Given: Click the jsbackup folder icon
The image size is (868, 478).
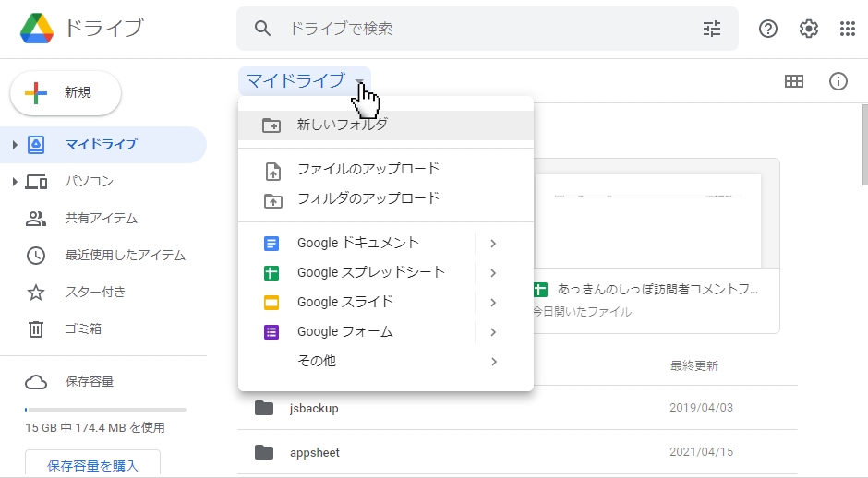Looking at the screenshot, I should click(x=264, y=408).
